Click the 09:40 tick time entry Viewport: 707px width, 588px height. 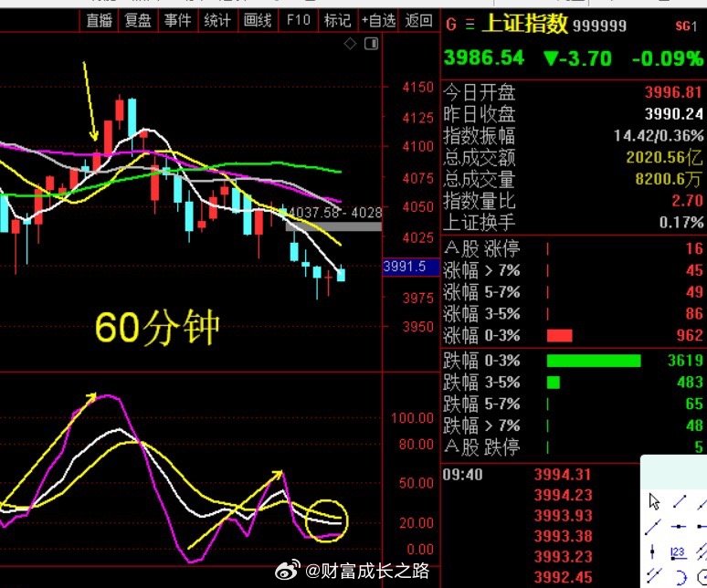[x=462, y=475]
